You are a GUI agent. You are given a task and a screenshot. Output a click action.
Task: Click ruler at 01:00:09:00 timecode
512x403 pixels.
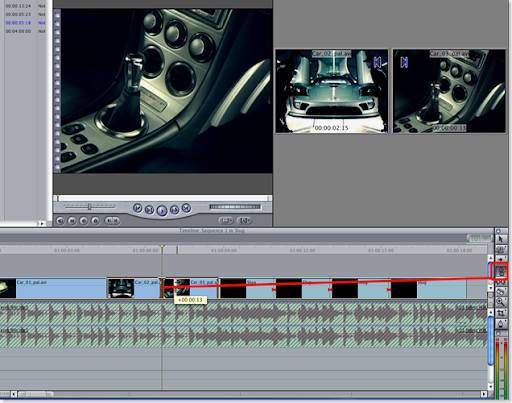pyautogui.click(x=224, y=250)
